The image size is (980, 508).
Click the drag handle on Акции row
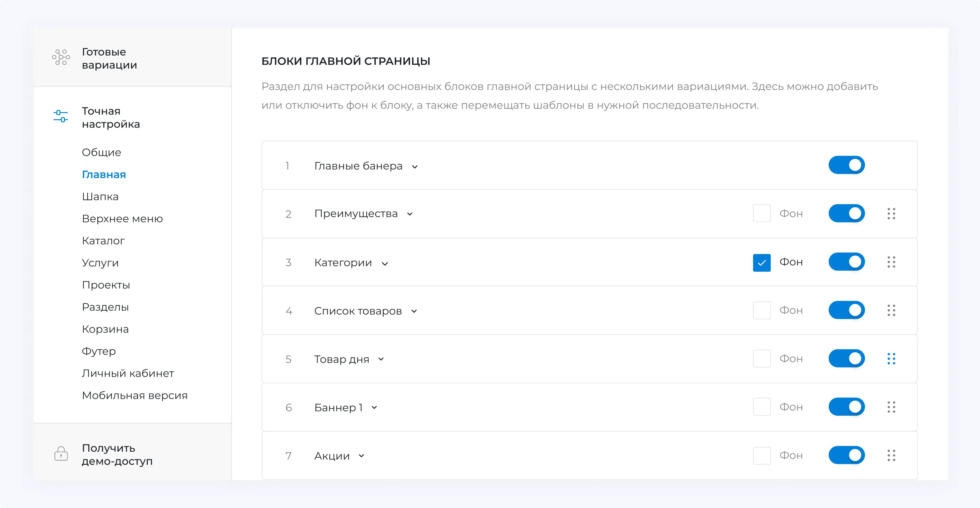(891, 455)
